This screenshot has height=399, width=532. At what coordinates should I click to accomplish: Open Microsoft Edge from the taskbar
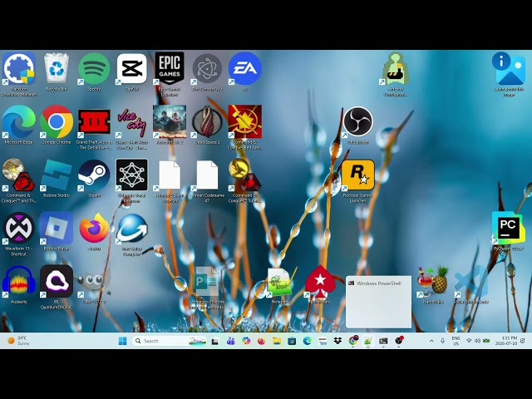tap(307, 341)
